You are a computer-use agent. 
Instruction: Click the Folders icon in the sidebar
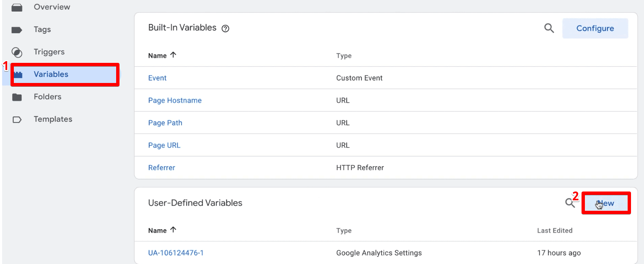point(17,97)
